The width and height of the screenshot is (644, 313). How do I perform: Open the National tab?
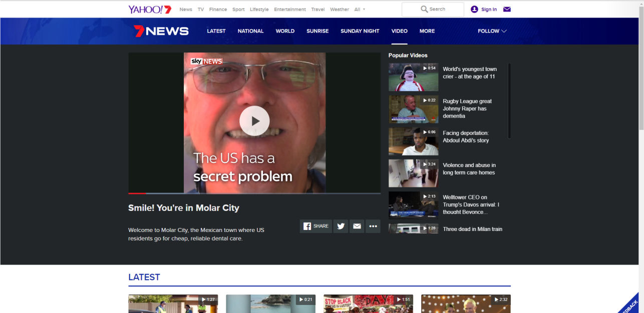[x=250, y=31]
